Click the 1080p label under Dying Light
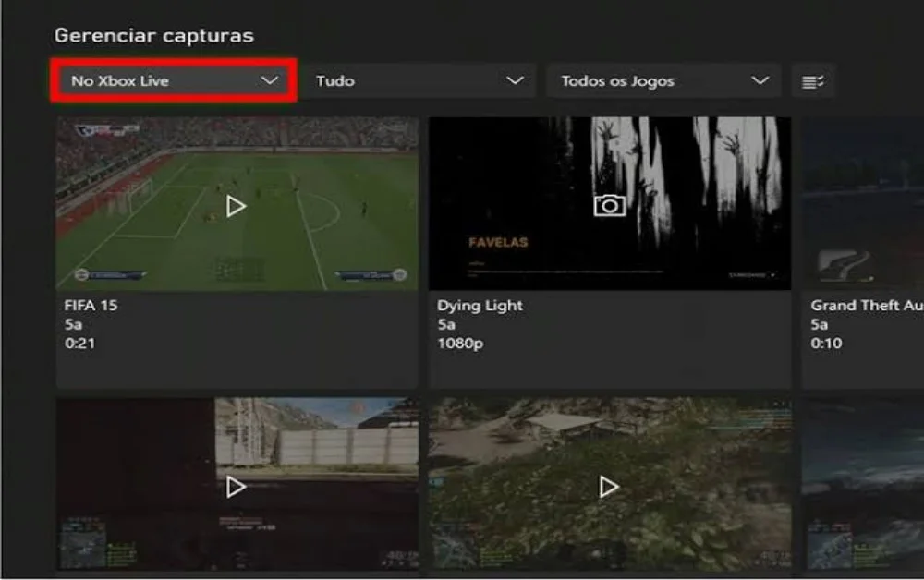This screenshot has height=580, width=924. [x=460, y=344]
